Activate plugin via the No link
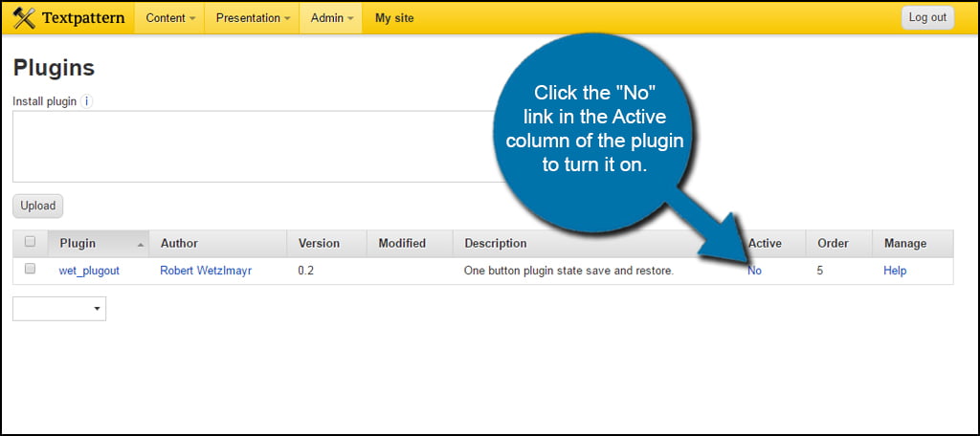This screenshot has height=436, width=980. (754, 271)
